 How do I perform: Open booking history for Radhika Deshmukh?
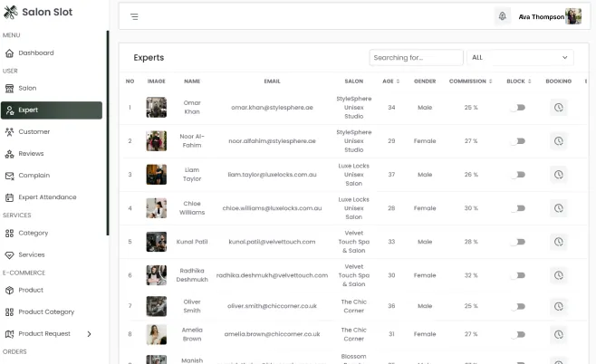[x=558, y=275]
